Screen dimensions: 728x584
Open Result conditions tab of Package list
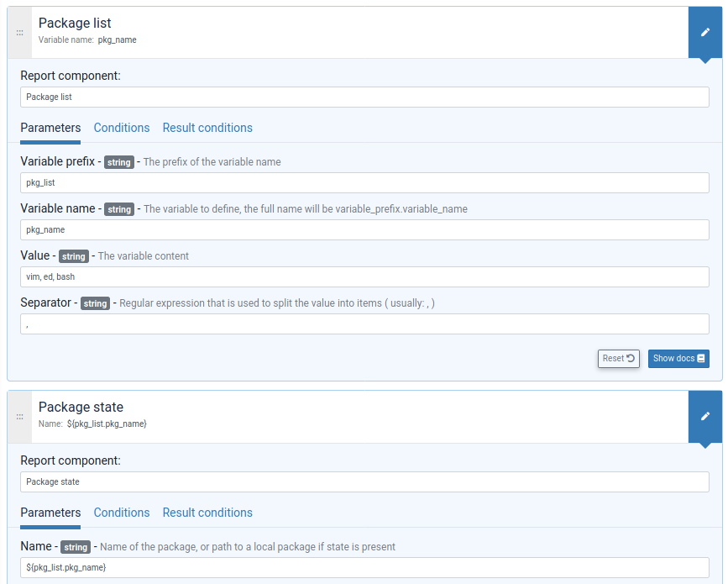207,128
